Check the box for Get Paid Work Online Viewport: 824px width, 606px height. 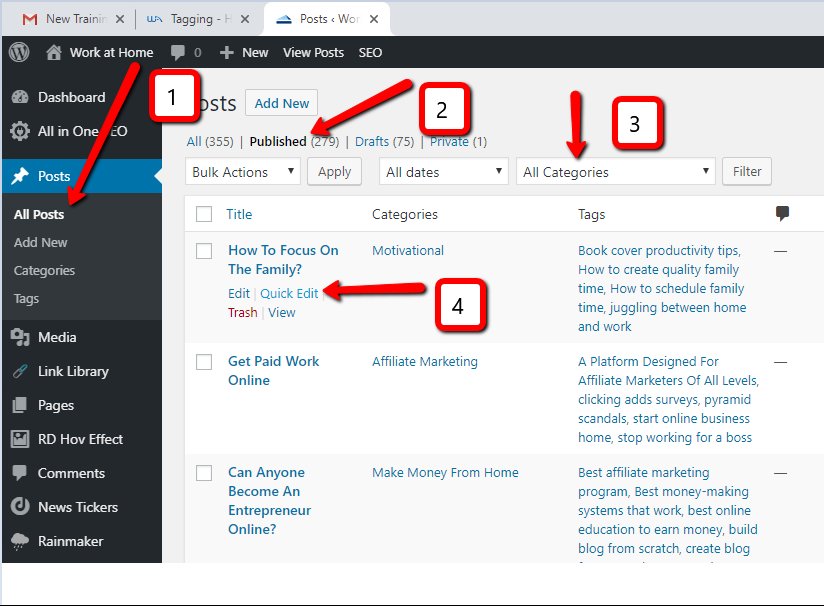tap(204, 362)
